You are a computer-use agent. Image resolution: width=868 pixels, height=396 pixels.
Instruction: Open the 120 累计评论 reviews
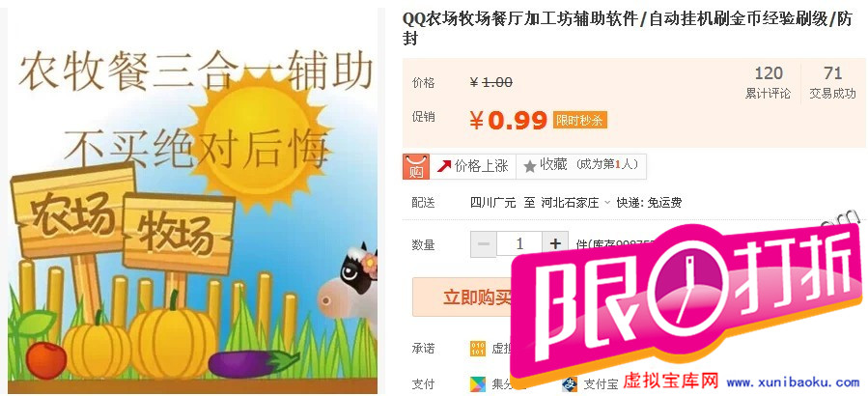tap(769, 82)
